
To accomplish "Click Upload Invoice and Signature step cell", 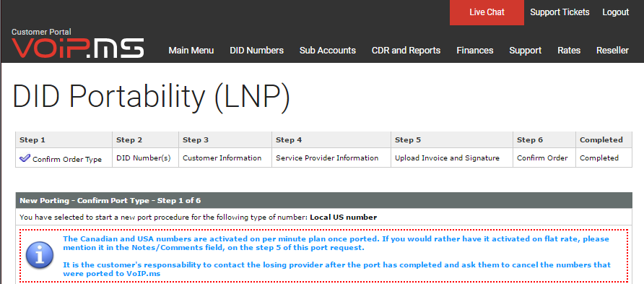I will [452, 158].
